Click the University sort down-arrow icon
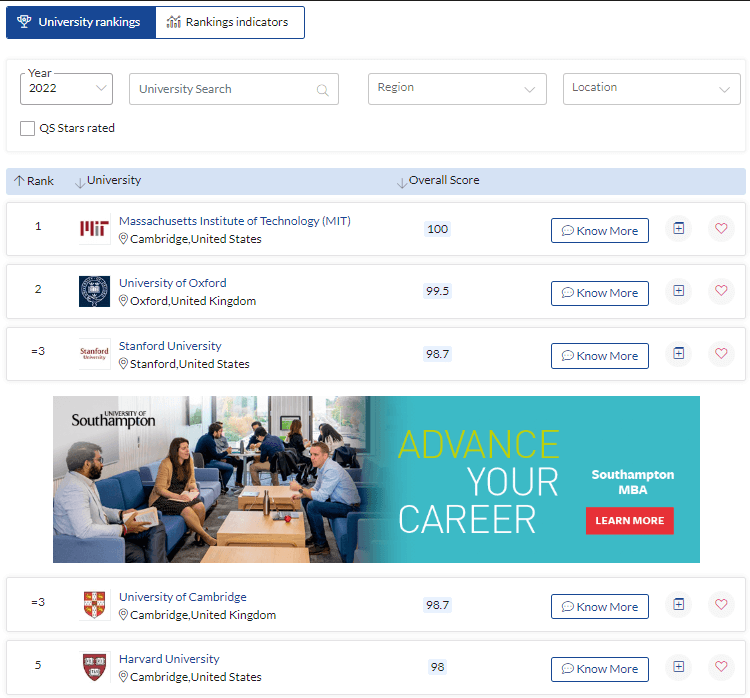This screenshot has width=750, height=698. click(x=80, y=183)
